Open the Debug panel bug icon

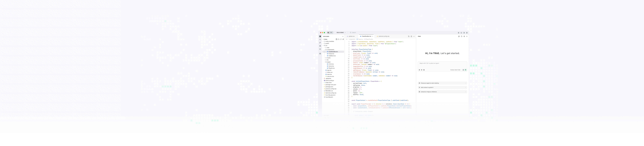(x=320, y=46)
